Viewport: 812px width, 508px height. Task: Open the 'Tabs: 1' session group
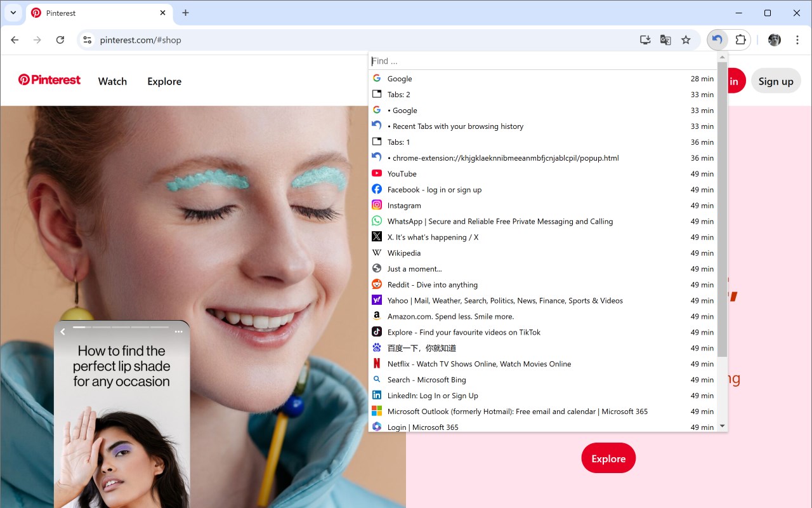tap(543, 142)
